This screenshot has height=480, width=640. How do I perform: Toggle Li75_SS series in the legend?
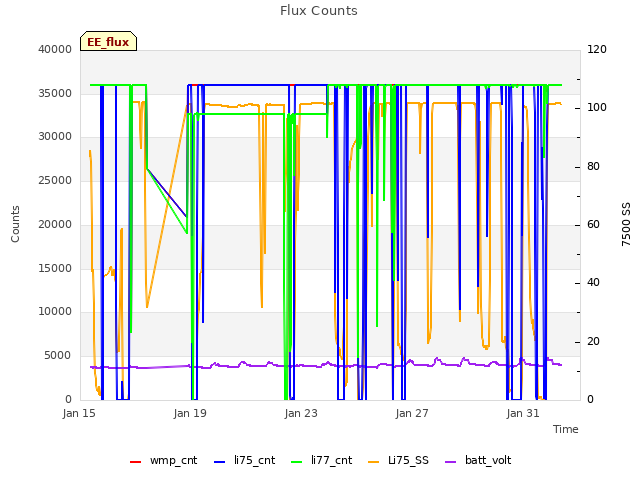[x=398, y=460]
